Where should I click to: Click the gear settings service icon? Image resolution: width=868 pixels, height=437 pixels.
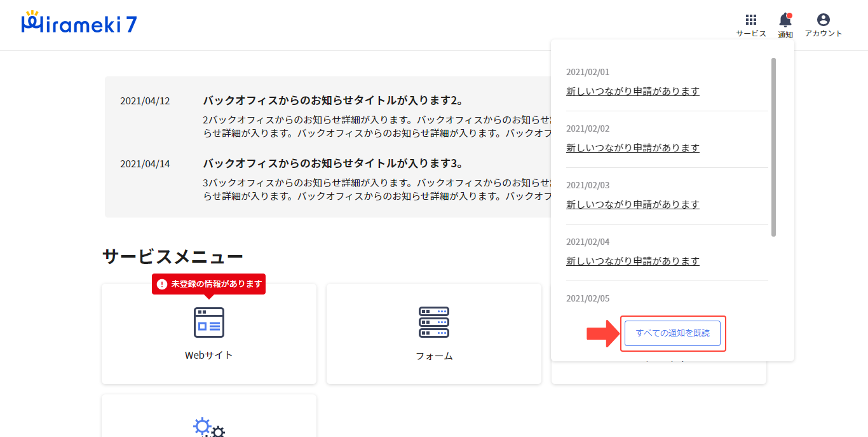[209, 427]
